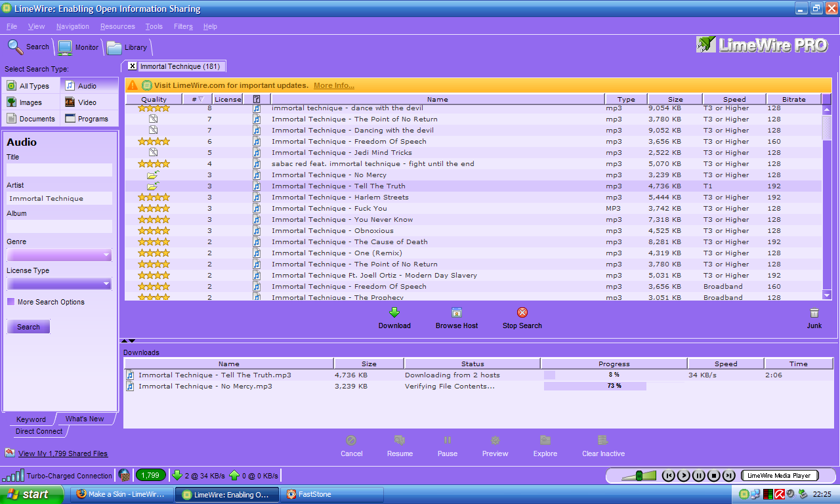Clear inactive downloads
The height and width of the screenshot is (504, 840).
pos(603,446)
